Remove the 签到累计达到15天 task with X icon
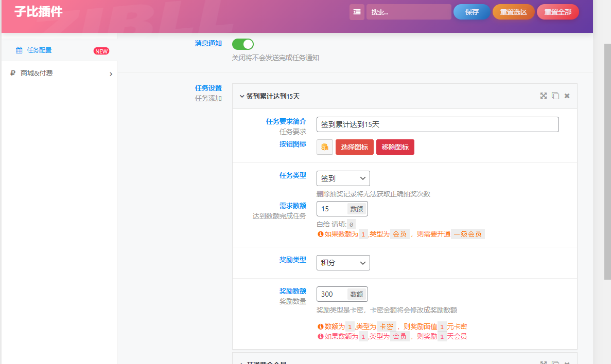This screenshot has height=364, width=611. [x=567, y=96]
